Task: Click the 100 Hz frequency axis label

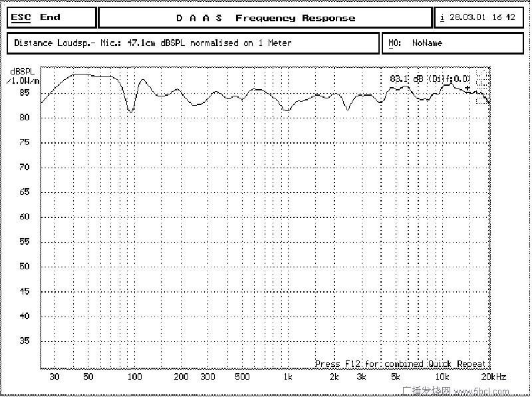Action: 134,377
